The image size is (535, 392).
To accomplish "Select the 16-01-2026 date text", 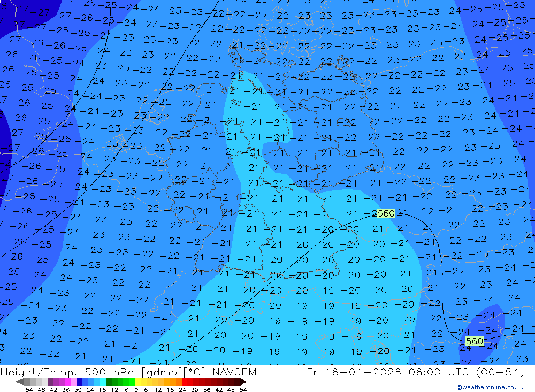I will point(363,372).
